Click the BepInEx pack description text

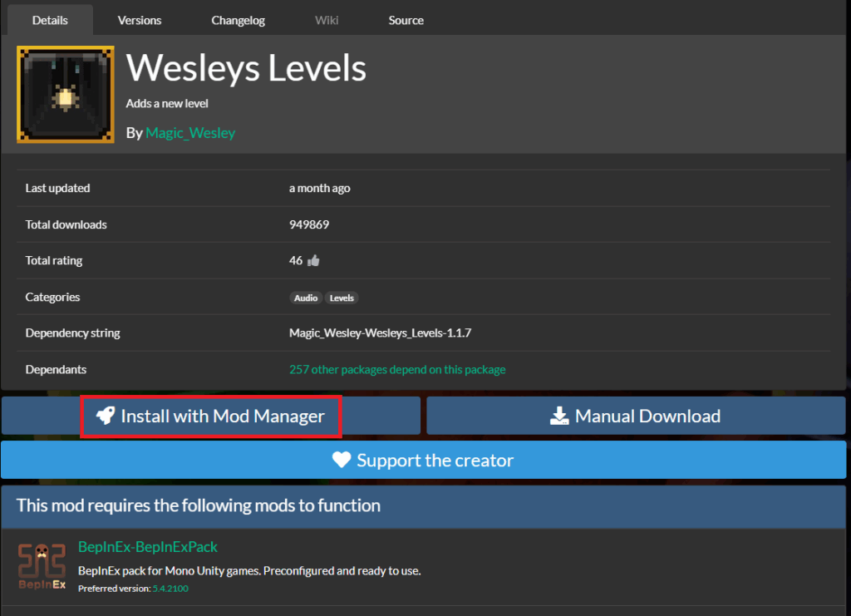249,571
